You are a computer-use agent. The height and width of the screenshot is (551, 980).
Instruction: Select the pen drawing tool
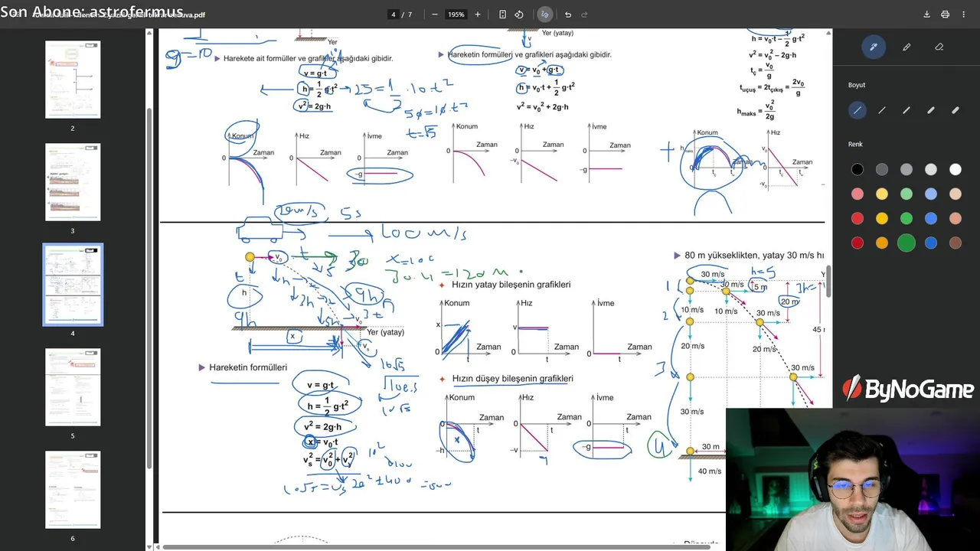[x=873, y=47]
